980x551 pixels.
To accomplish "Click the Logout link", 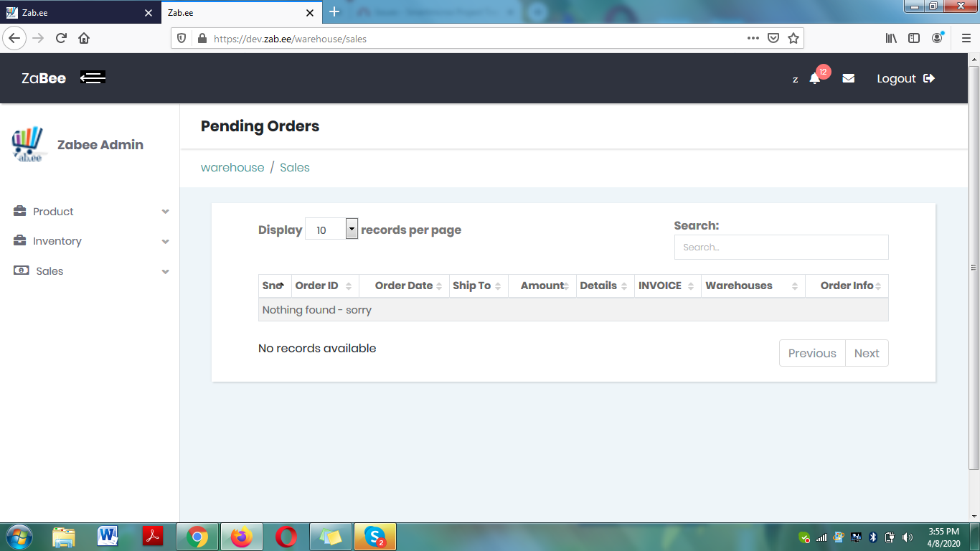I will tap(905, 78).
